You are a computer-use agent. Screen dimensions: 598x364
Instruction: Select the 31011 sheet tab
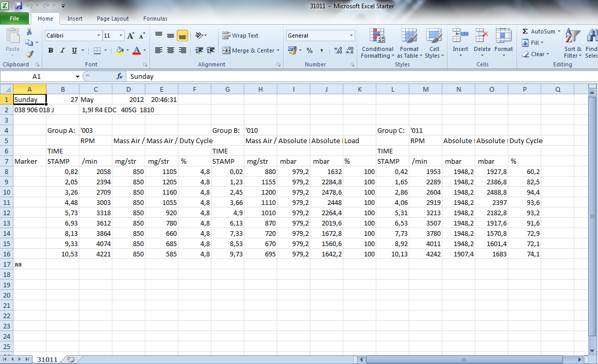(47, 359)
